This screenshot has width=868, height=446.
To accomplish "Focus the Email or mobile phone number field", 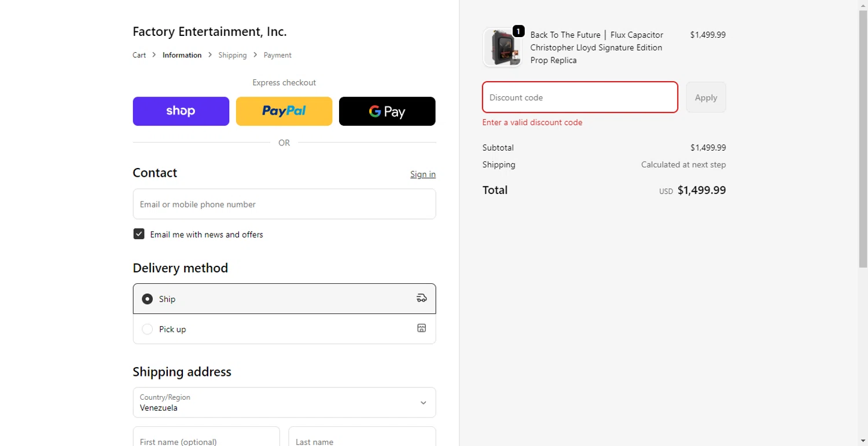I will (x=284, y=204).
